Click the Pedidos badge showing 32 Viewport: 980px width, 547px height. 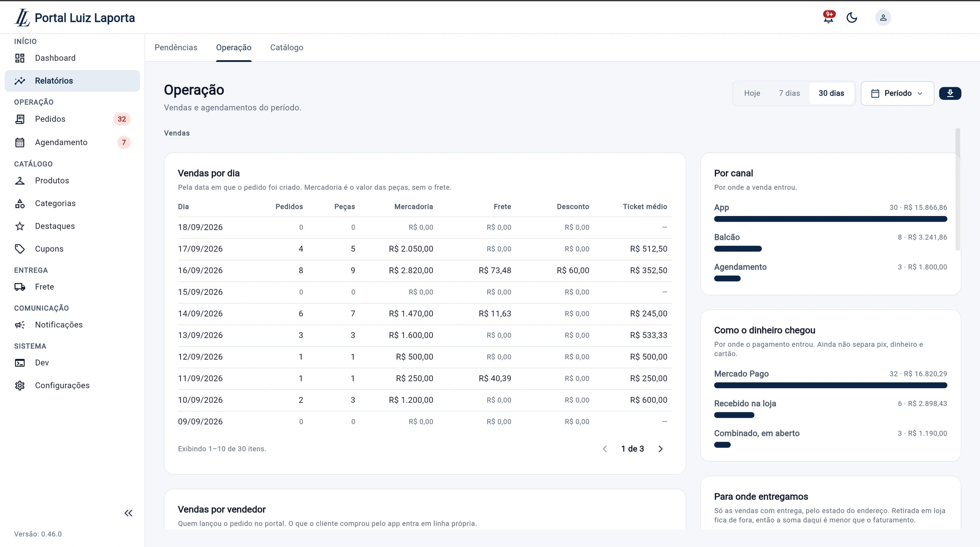pyautogui.click(x=122, y=119)
